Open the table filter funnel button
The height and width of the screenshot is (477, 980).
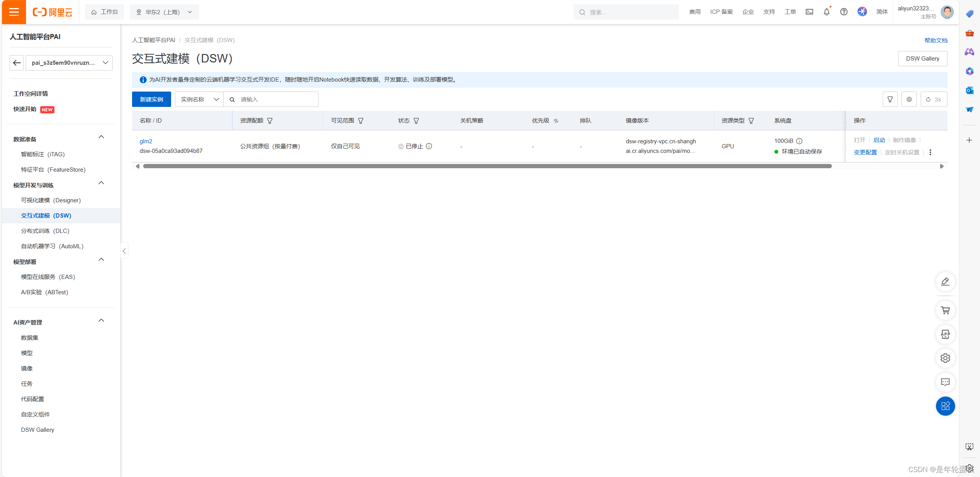[890, 99]
